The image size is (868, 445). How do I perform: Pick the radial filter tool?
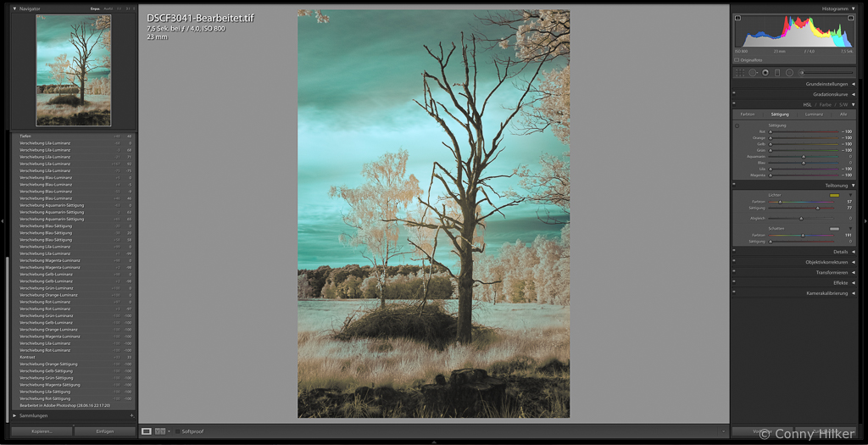point(789,72)
